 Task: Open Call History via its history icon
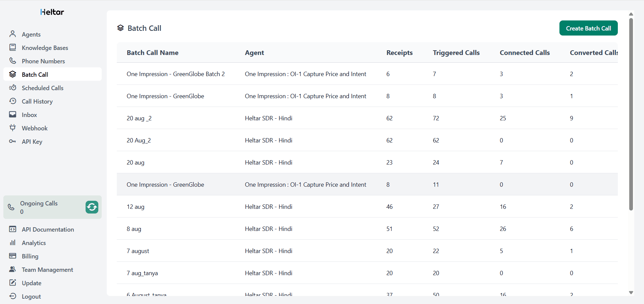[x=13, y=101]
